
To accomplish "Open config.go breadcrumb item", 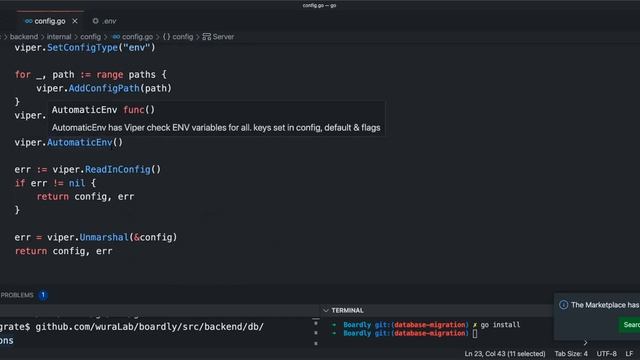I will tap(137, 37).
